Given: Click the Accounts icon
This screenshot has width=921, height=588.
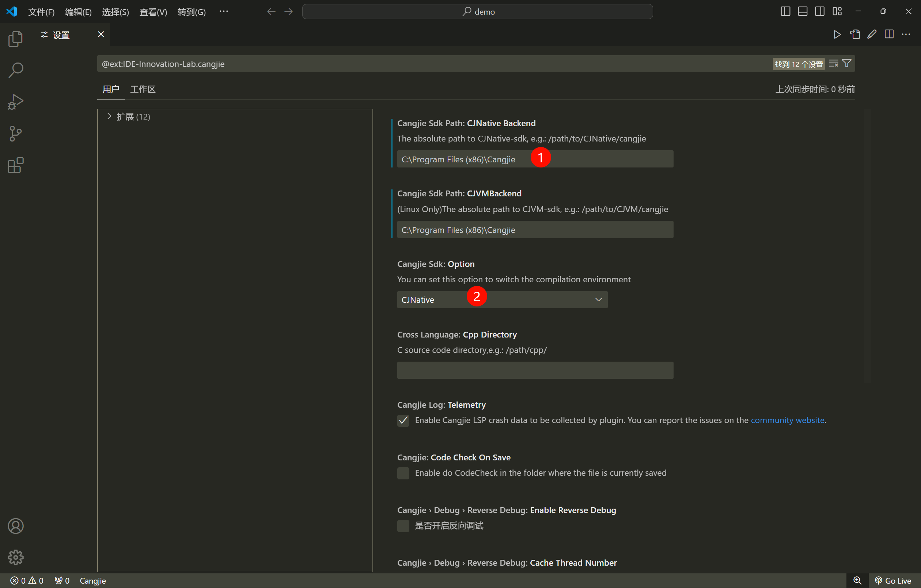Looking at the screenshot, I should pos(15,526).
